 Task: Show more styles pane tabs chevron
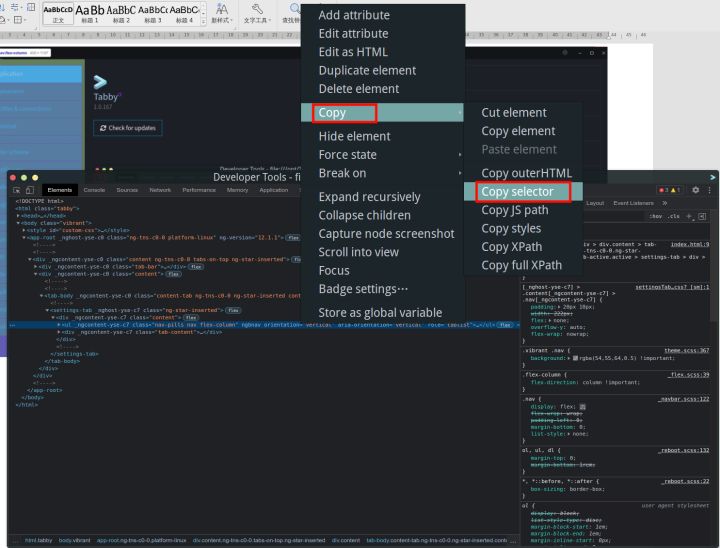tap(664, 203)
